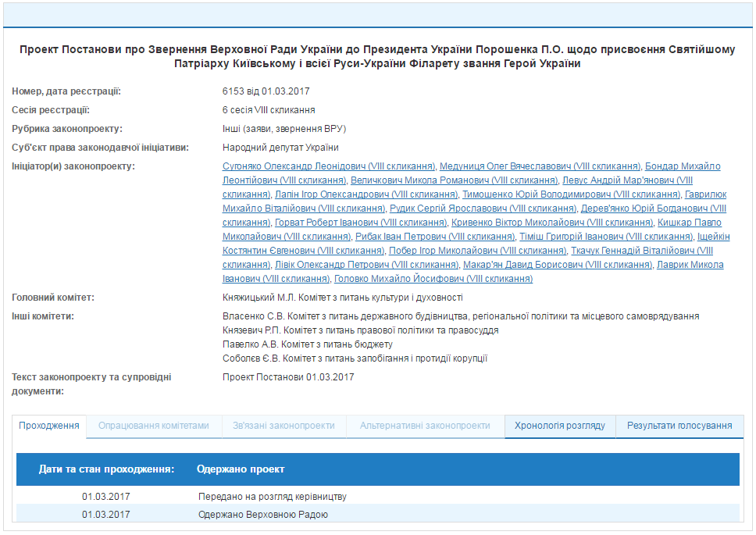
Task: Click the Рибак Іван Петрович link
Action: [435, 237]
